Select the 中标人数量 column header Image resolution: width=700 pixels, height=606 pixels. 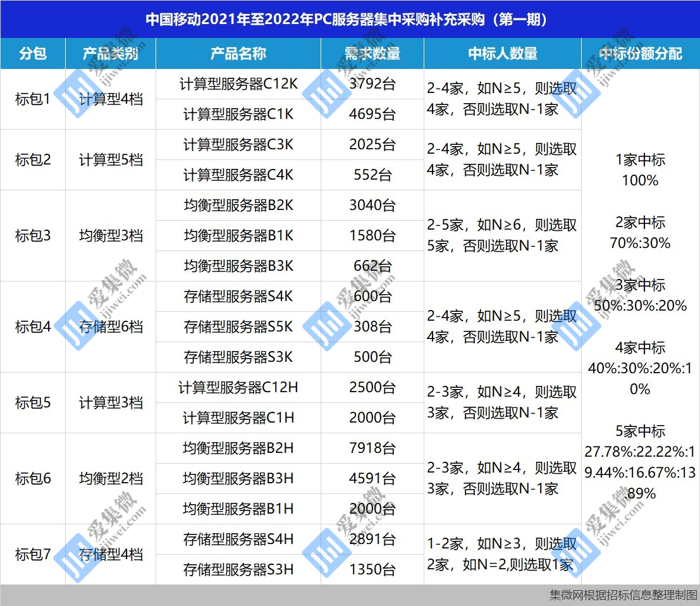[x=503, y=53]
